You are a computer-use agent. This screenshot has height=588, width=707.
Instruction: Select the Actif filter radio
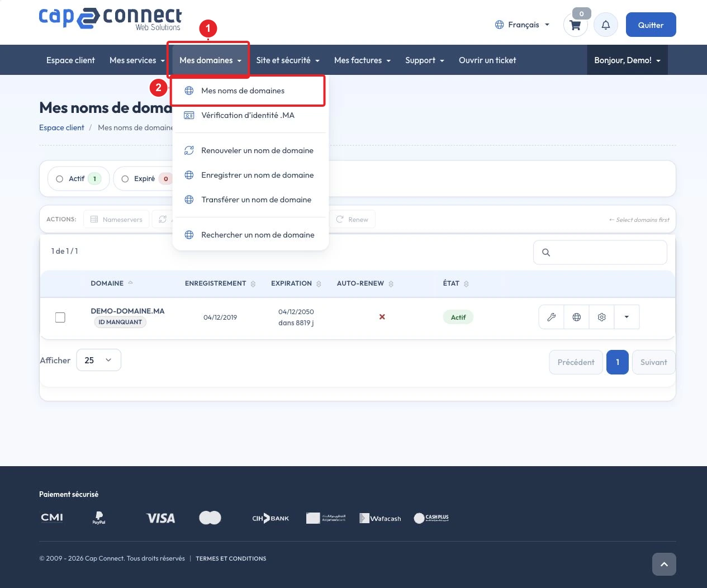[x=60, y=179]
